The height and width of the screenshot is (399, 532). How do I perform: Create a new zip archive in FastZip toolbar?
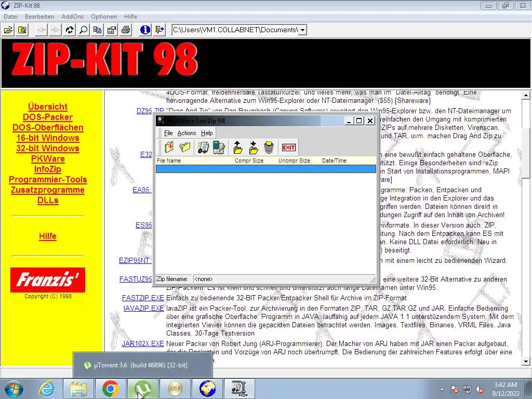click(x=169, y=148)
